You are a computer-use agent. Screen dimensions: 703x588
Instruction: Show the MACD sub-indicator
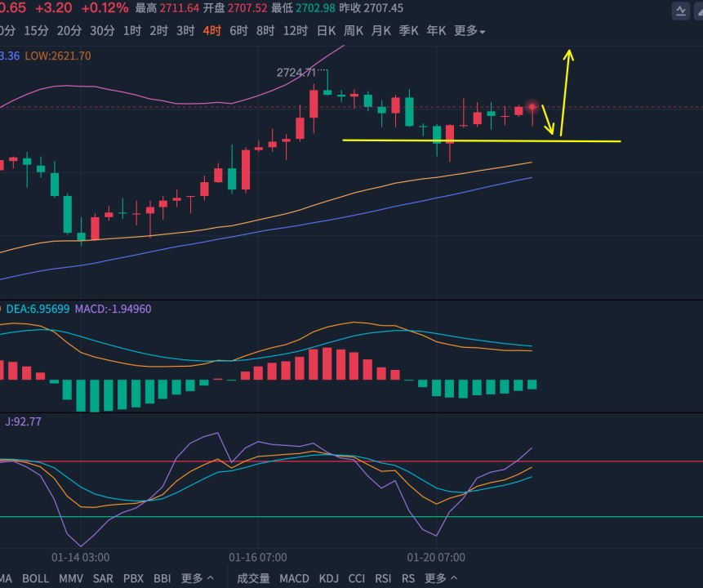click(294, 578)
